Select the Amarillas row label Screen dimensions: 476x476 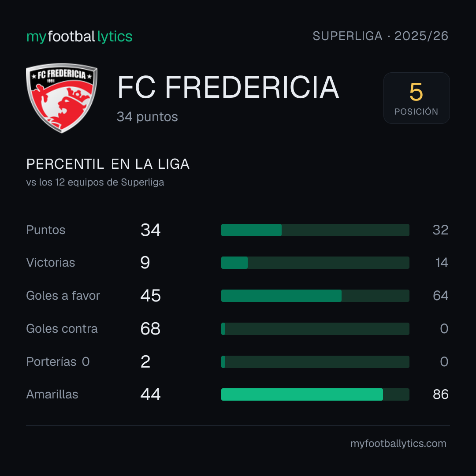coord(52,394)
